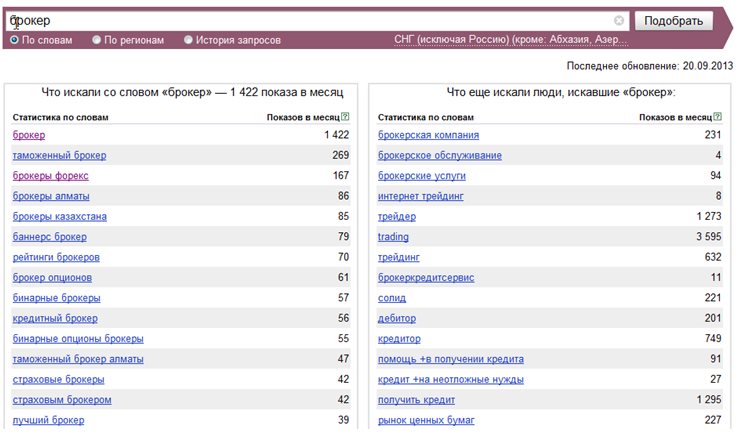Open the 'интернет трейдинг' link
This screenshot has height=438, width=742.
pos(421,196)
